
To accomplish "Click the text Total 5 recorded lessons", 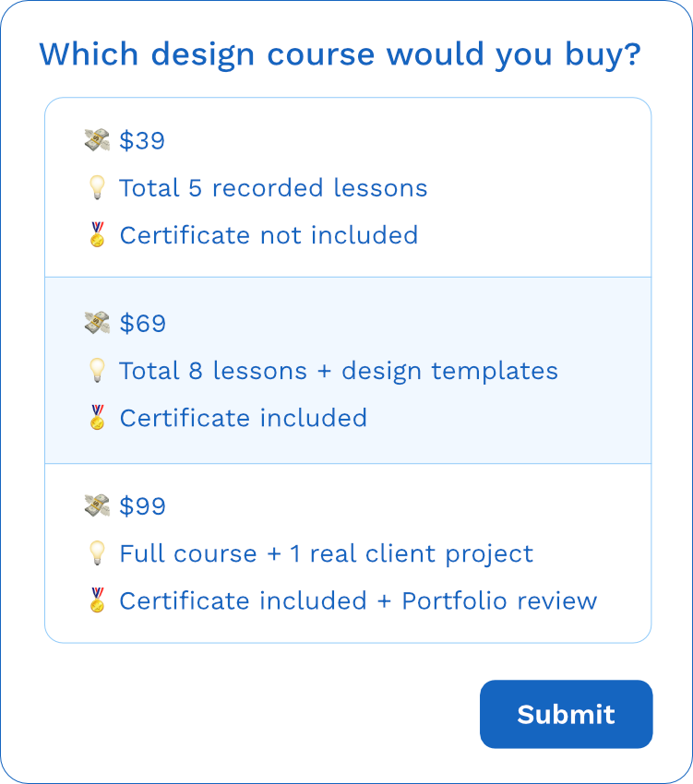I will (x=272, y=187).
